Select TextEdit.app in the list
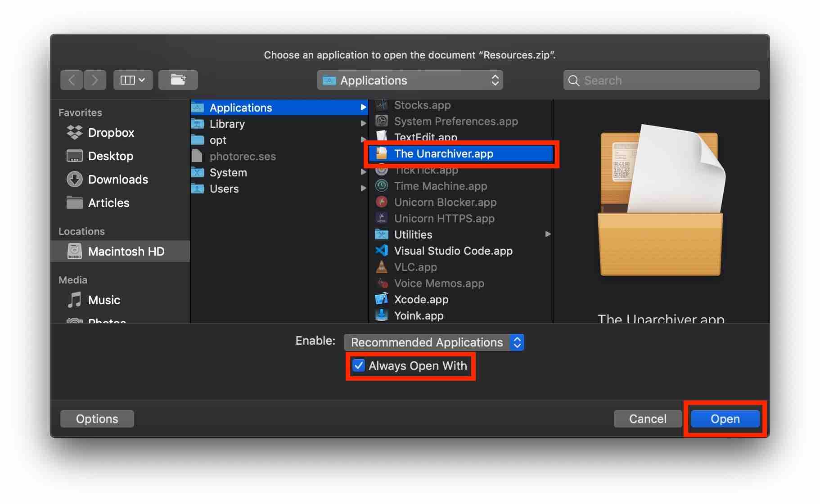 [x=461, y=137]
